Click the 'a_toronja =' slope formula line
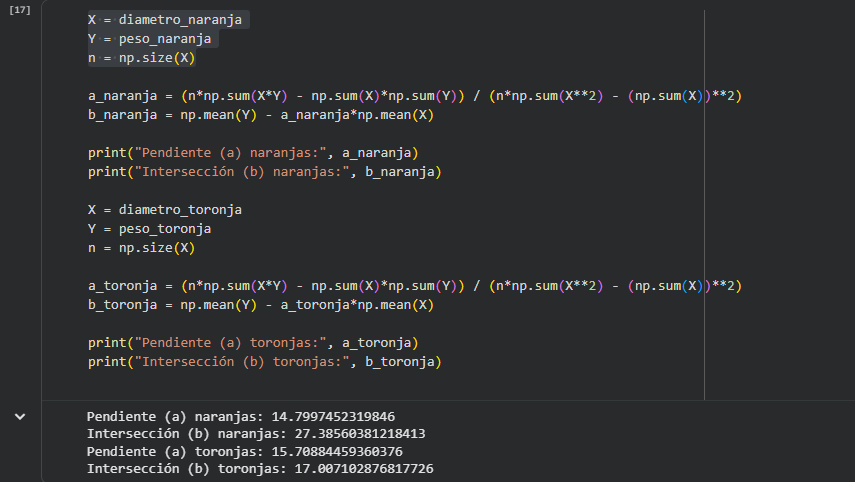Image resolution: width=855 pixels, height=482 pixels. pyautogui.click(x=415, y=286)
